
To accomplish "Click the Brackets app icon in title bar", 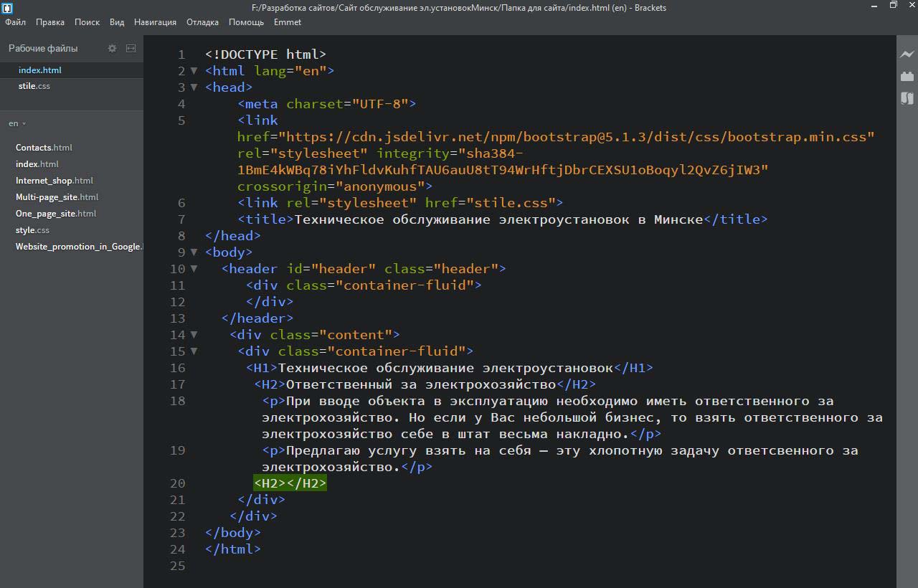I will [7, 8].
